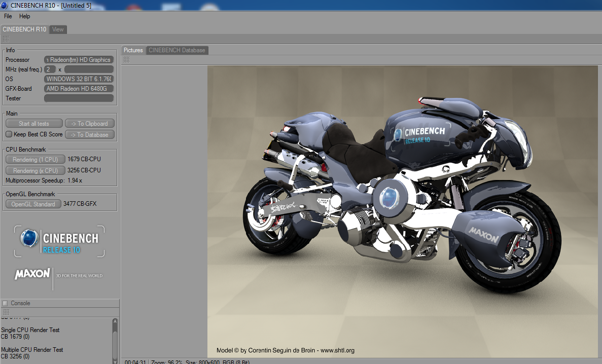Click the Processor name field
Image resolution: width=602 pixels, height=364 pixels.
point(79,59)
